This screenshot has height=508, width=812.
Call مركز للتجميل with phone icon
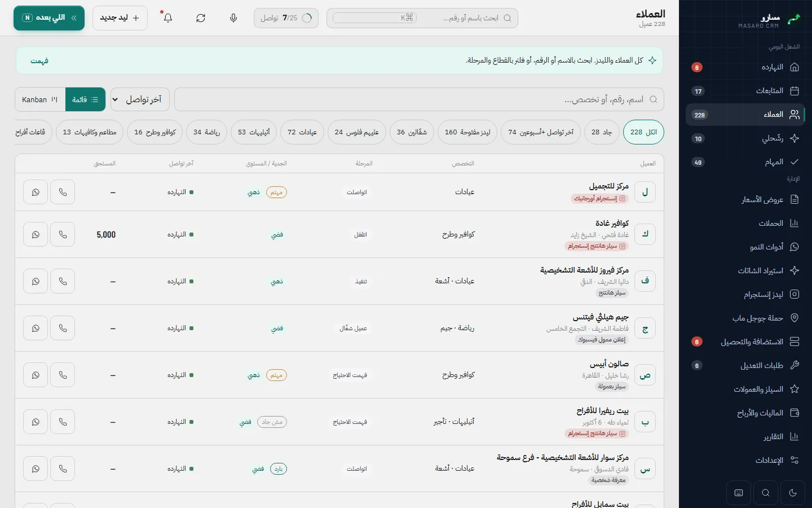[x=63, y=192]
